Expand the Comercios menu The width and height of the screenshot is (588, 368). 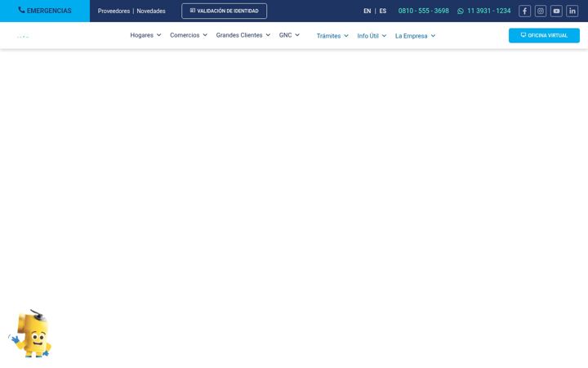coord(189,35)
